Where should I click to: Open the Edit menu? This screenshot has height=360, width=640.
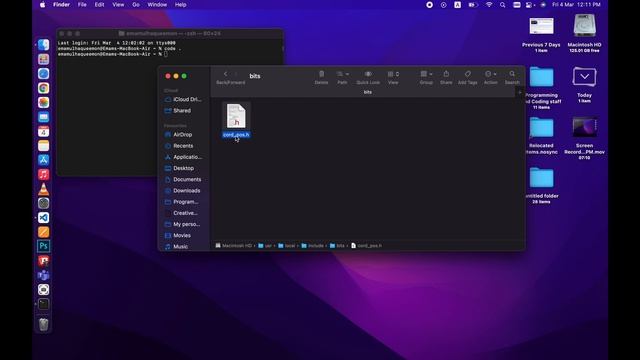click(99, 4)
